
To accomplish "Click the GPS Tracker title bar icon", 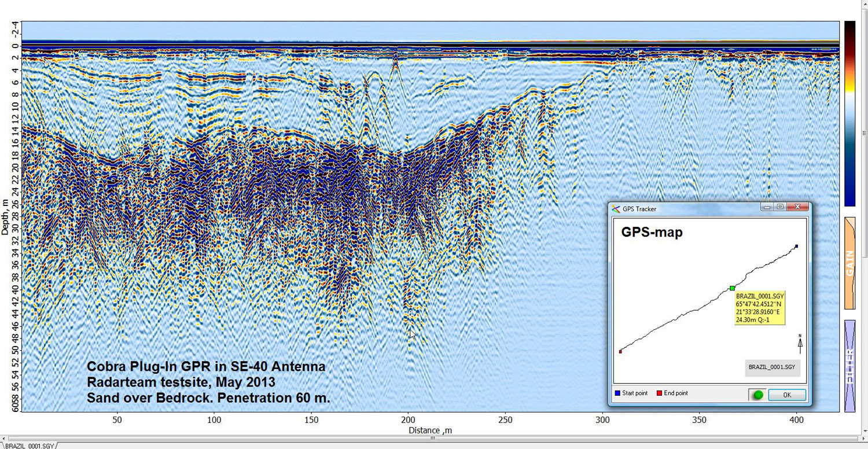I will pyautogui.click(x=617, y=208).
